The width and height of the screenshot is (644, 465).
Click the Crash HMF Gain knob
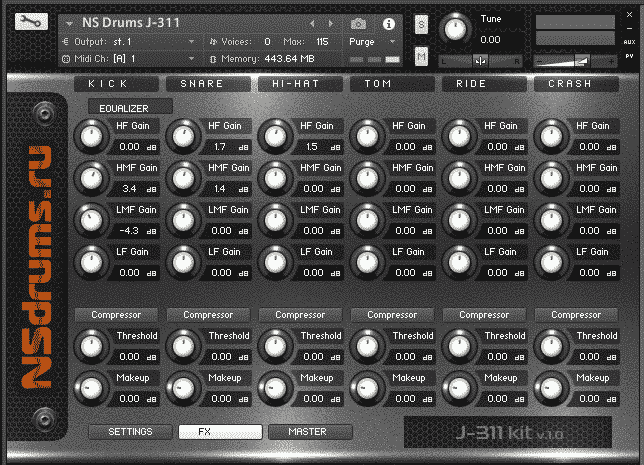[551, 178]
